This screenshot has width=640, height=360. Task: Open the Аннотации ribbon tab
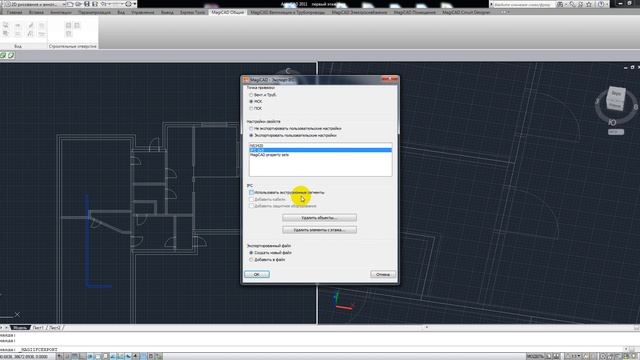coord(61,12)
